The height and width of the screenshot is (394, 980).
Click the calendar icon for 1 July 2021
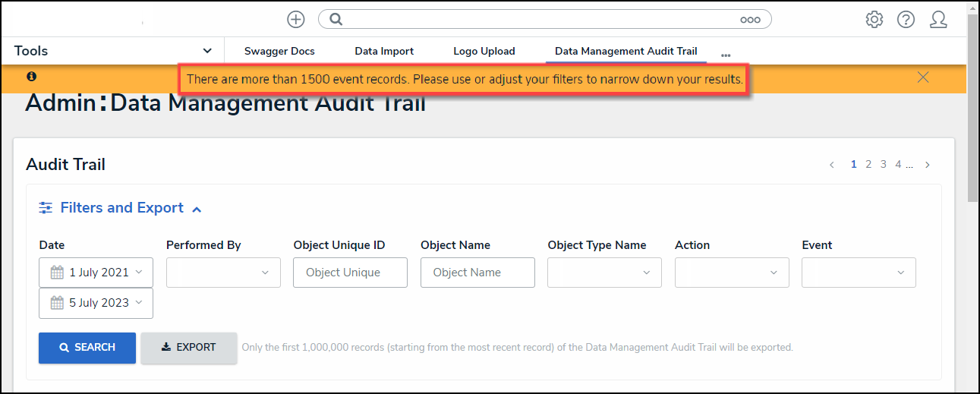57,273
